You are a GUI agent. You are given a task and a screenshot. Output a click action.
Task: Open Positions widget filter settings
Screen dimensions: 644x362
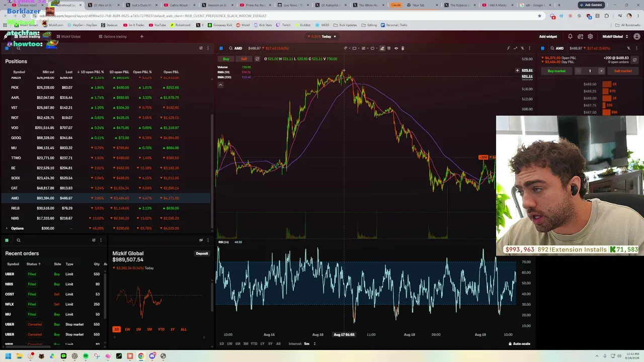pos(201,48)
